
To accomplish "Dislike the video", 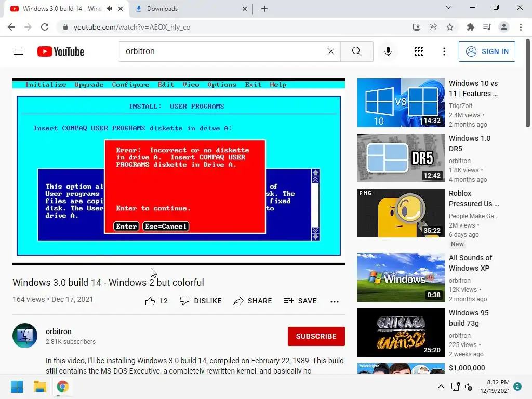I will point(201,301).
